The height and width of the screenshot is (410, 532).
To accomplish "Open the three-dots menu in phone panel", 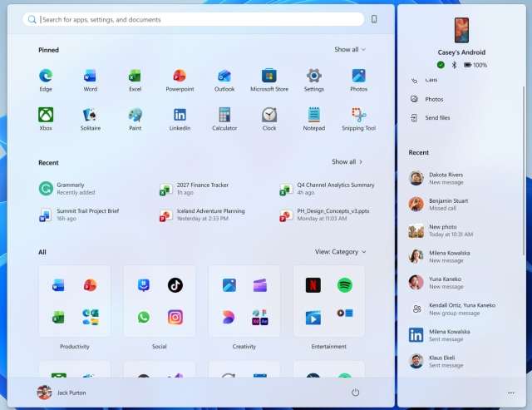I will click(511, 393).
